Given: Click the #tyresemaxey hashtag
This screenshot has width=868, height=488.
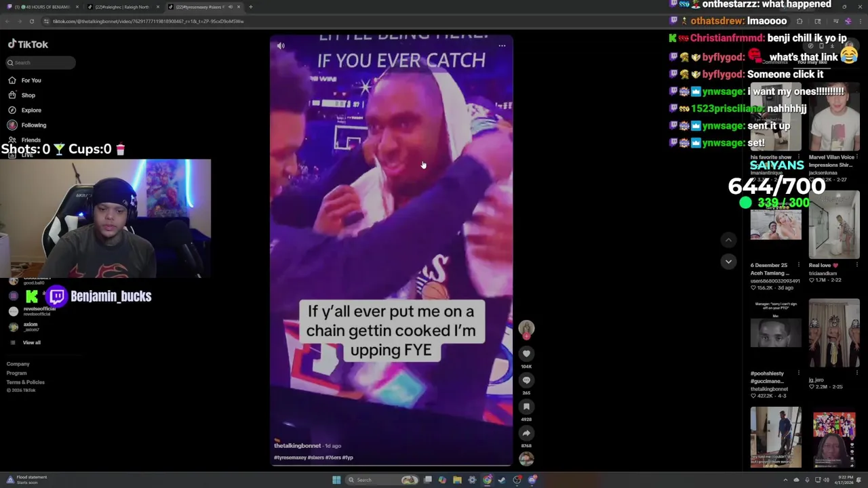Looking at the screenshot, I should click(290, 457).
